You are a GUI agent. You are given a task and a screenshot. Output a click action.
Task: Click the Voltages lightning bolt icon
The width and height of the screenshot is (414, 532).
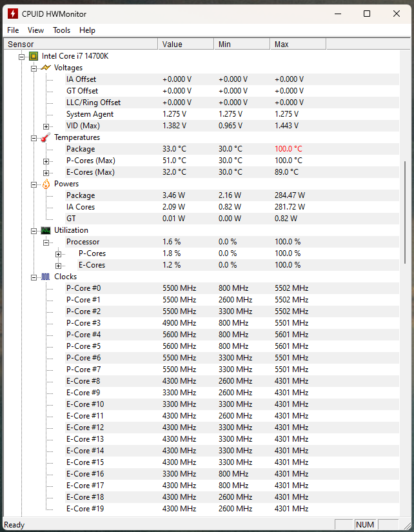(x=45, y=68)
